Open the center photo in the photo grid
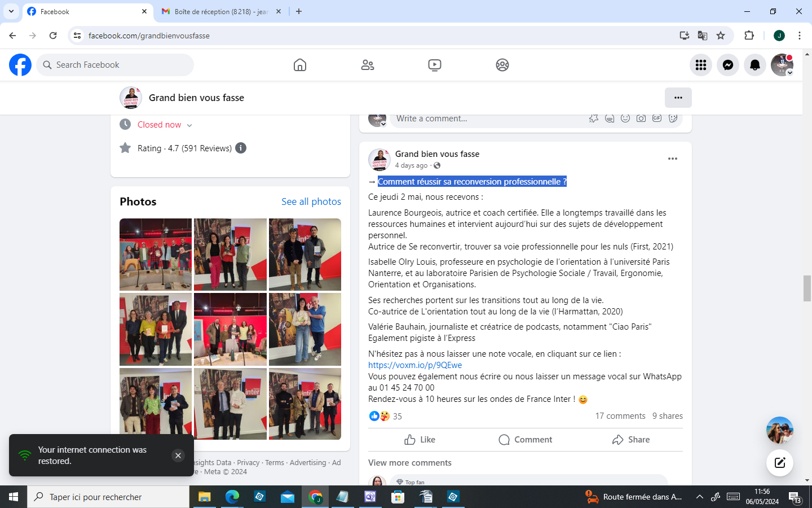Screen dimensions: 812x508 pyautogui.click(x=230, y=329)
